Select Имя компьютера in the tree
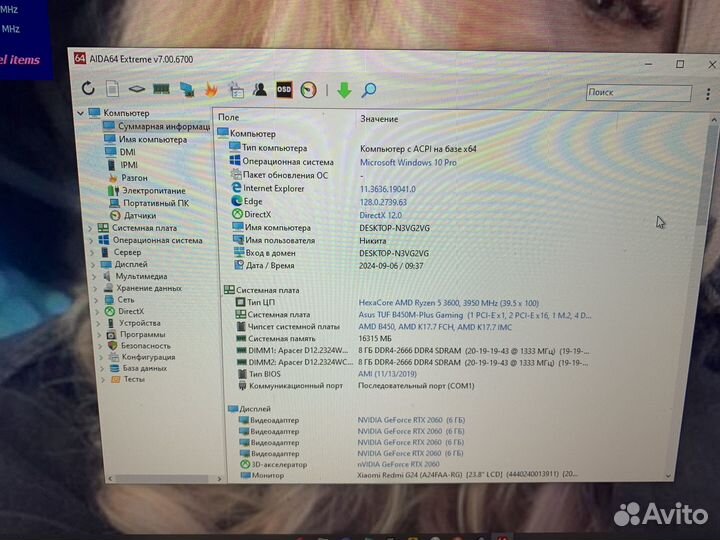720x540 pixels. click(153, 139)
